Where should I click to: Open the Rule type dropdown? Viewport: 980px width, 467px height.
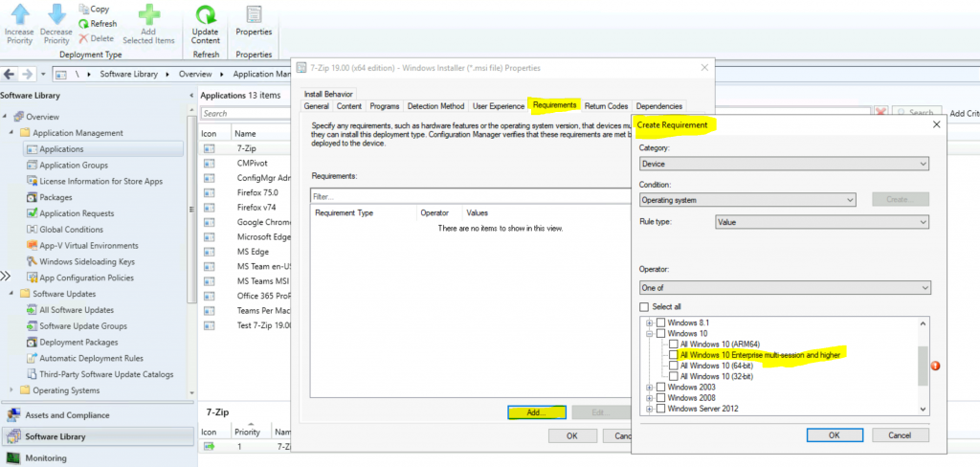pyautogui.click(x=822, y=222)
